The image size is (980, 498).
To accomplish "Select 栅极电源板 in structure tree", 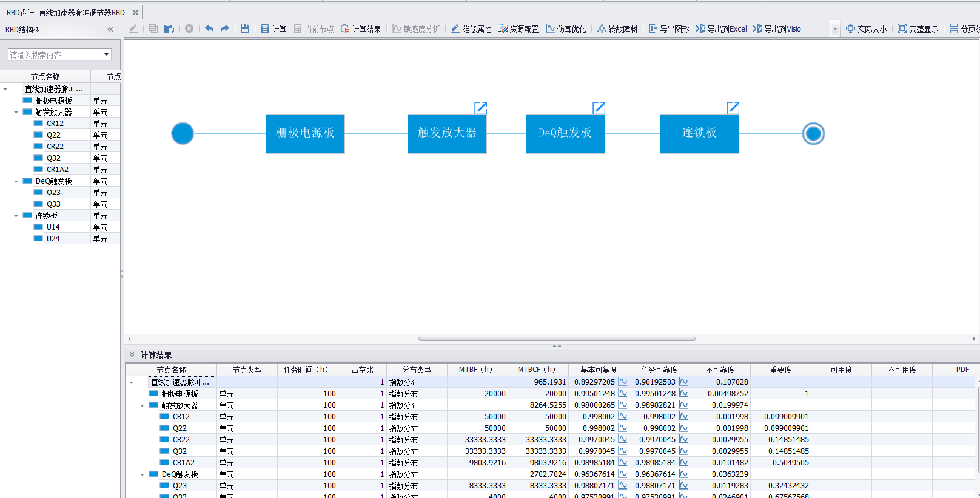I will pos(53,101).
